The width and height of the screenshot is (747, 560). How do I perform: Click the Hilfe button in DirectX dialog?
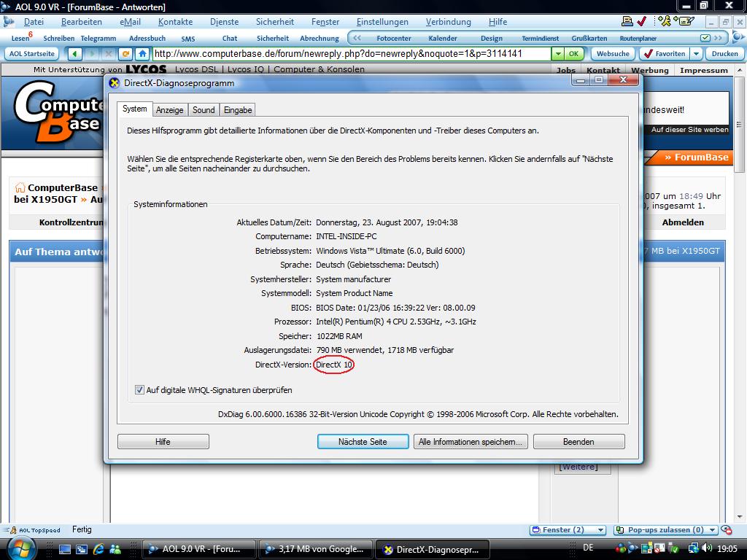(x=163, y=441)
